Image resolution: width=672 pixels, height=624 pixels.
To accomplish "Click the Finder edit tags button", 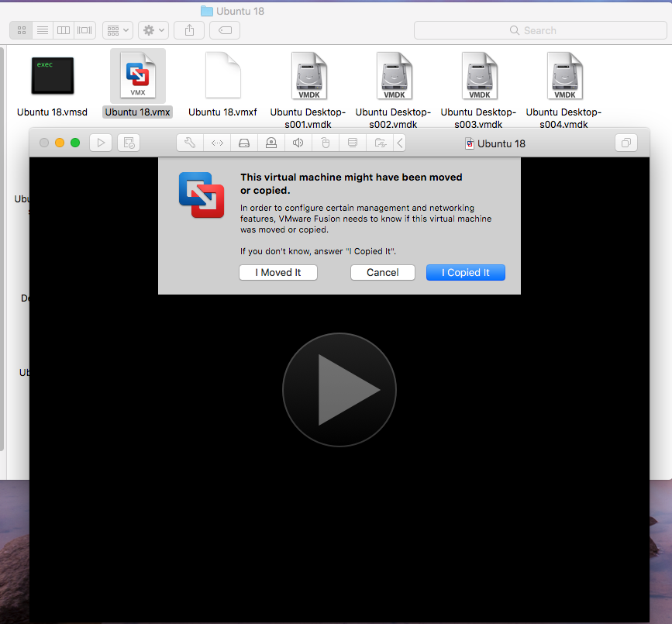I will click(x=225, y=30).
